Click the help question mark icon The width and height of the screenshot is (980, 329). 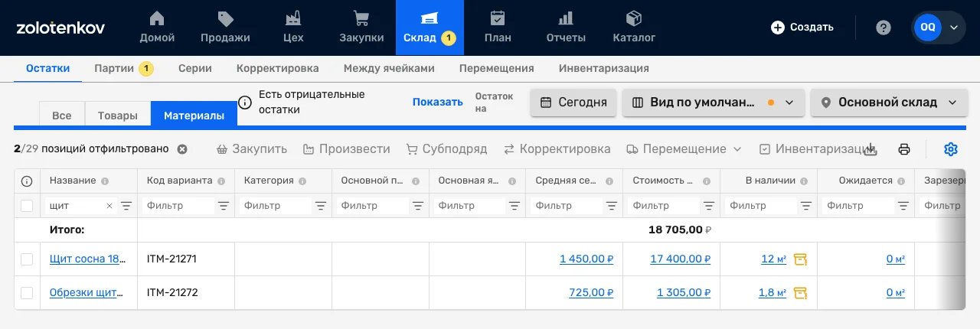(x=884, y=28)
